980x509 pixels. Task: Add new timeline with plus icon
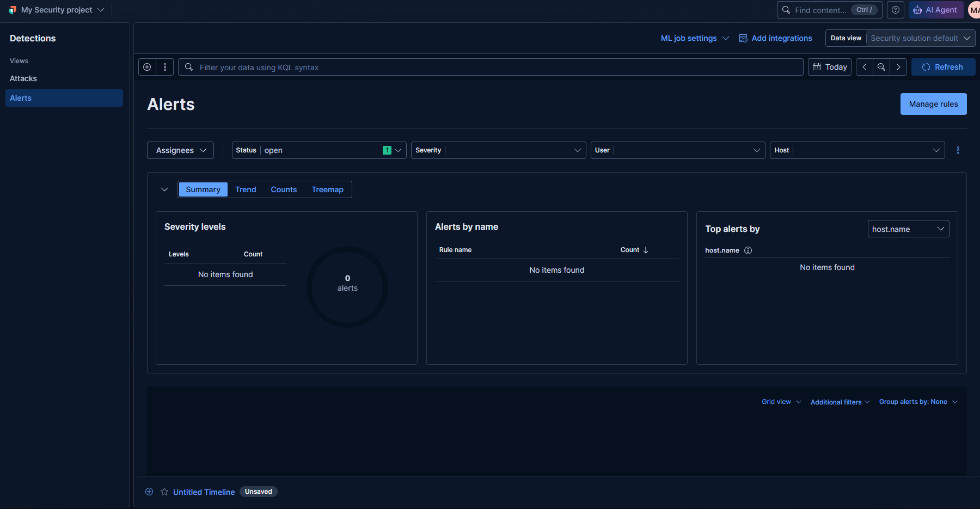click(149, 492)
